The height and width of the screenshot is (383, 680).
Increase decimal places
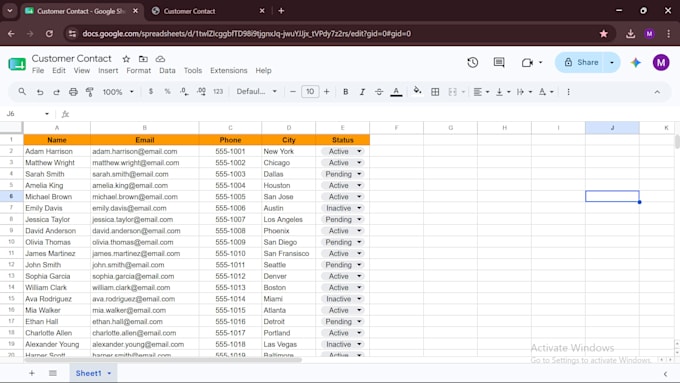(201, 92)
